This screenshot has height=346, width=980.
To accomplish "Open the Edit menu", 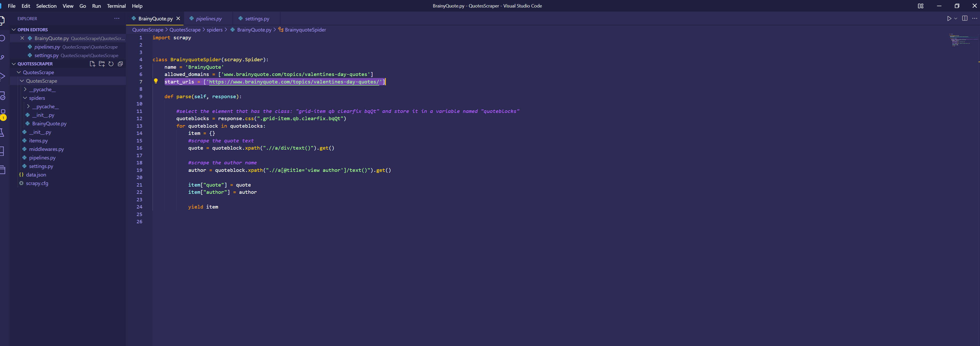I will click(x=26, y=6).
